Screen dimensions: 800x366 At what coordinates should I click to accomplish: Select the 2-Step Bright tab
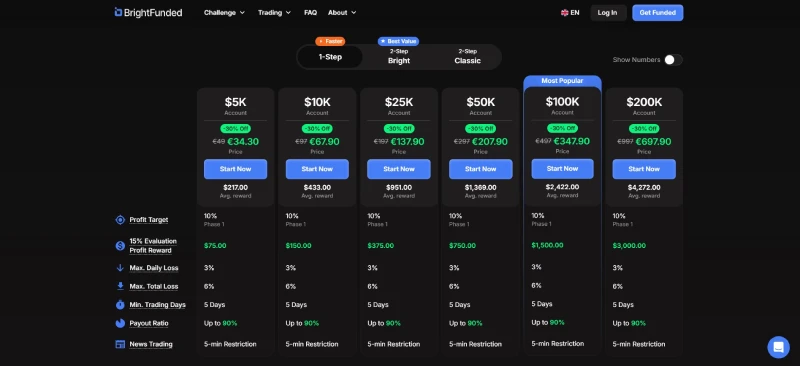(399, 57)
